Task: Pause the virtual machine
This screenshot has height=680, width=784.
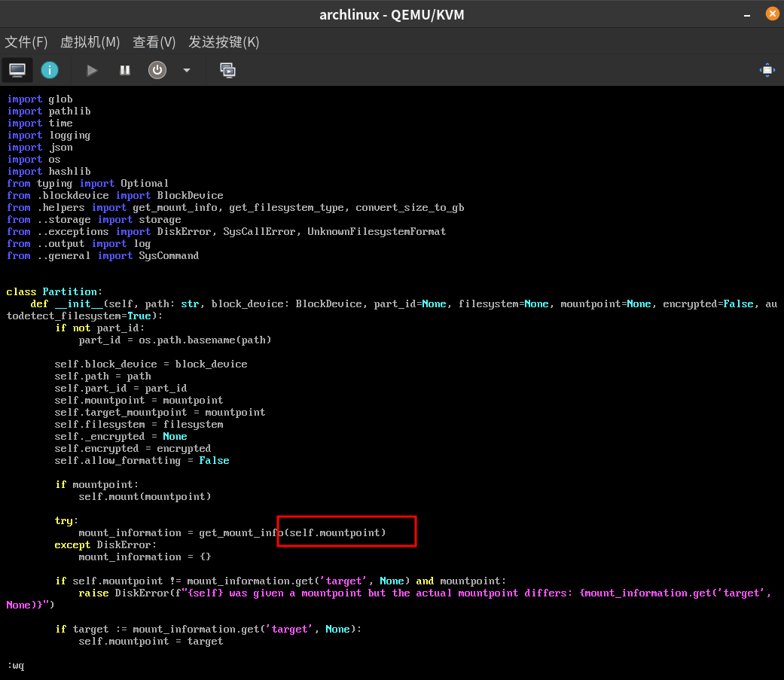Action: (x=125, y=70)
